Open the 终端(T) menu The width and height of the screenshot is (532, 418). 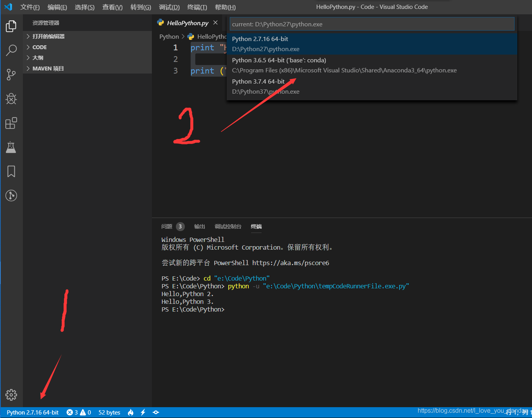(197, 7)
